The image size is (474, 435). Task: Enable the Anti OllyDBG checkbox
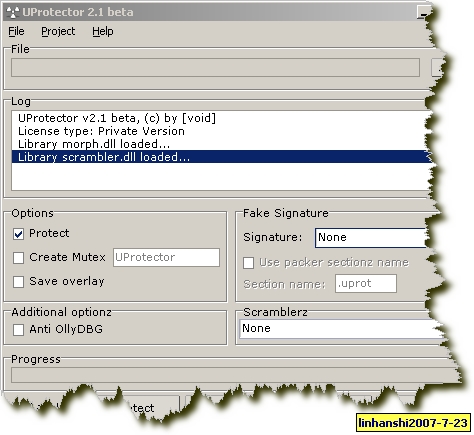(19, 330)
